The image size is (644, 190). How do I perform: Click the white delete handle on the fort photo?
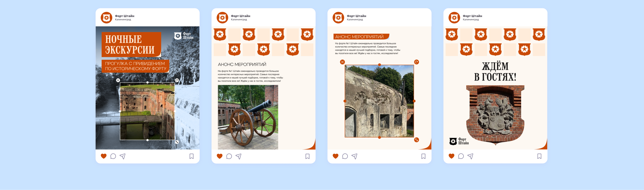coord(118,80)
